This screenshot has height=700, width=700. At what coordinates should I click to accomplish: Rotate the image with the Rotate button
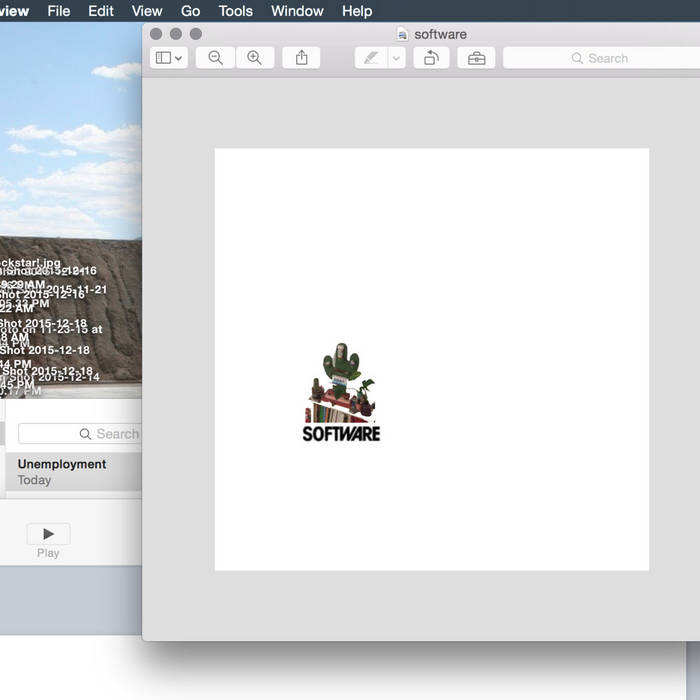(431, 58)
